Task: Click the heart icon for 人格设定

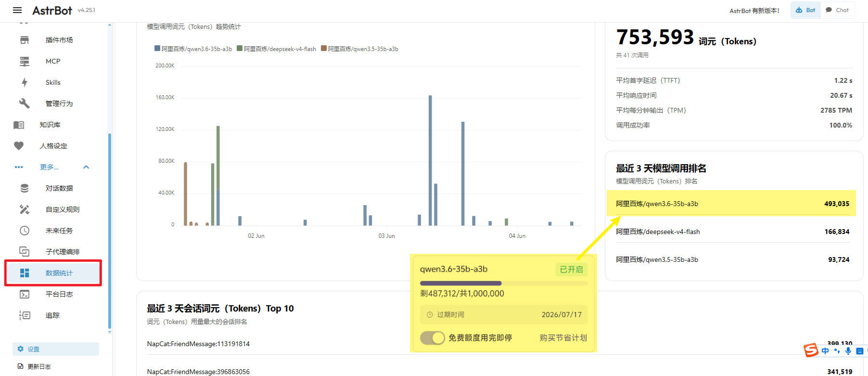Action: [19, 146]
